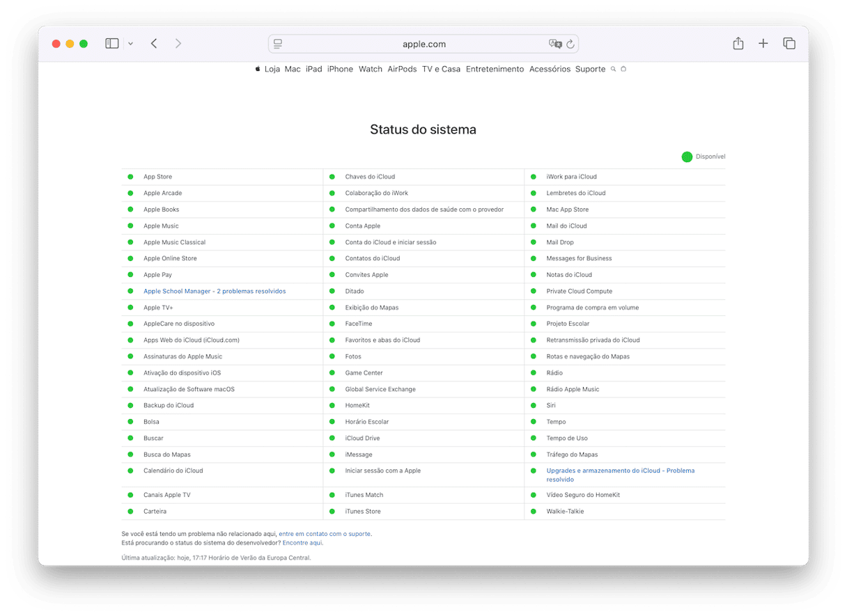
Task: Open the Reader page menu icon
Action: (x=278, y=44)
